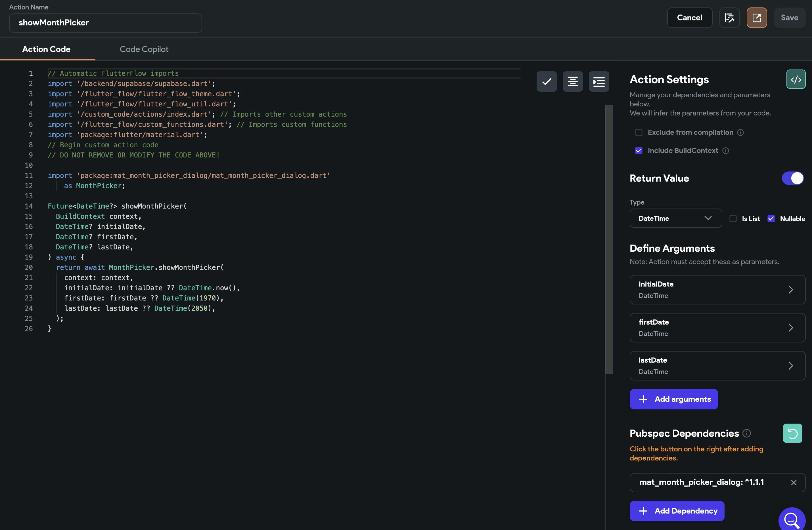Click the Action Name input field

(x=105, y=23)
